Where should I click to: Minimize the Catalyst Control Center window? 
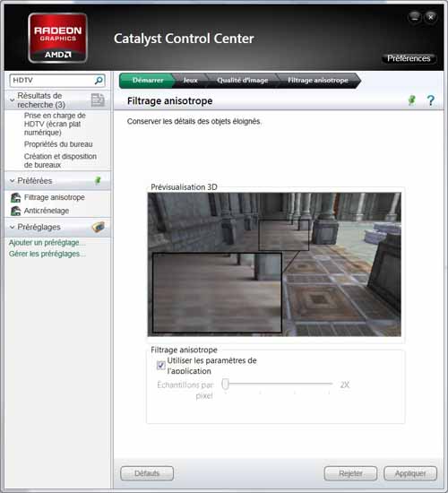[x=415, y=17]
